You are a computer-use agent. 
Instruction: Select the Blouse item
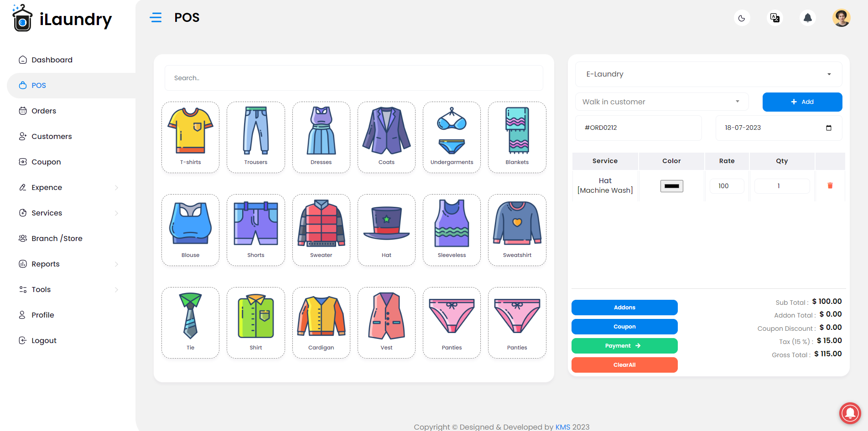pos(190,230)
